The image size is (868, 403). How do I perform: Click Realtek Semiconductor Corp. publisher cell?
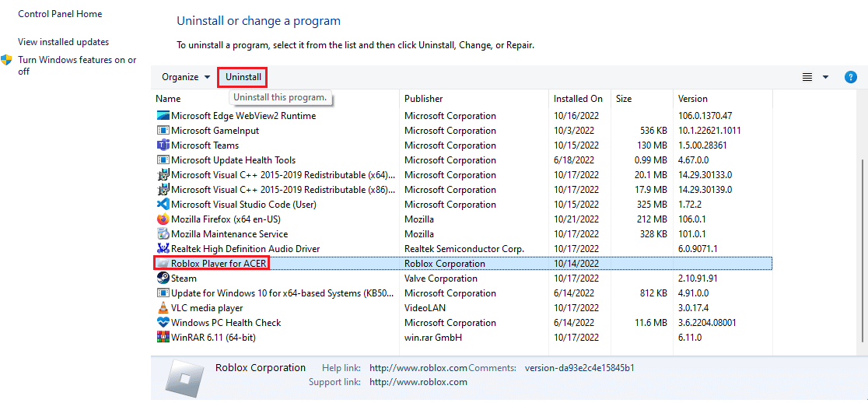[464, 248]
